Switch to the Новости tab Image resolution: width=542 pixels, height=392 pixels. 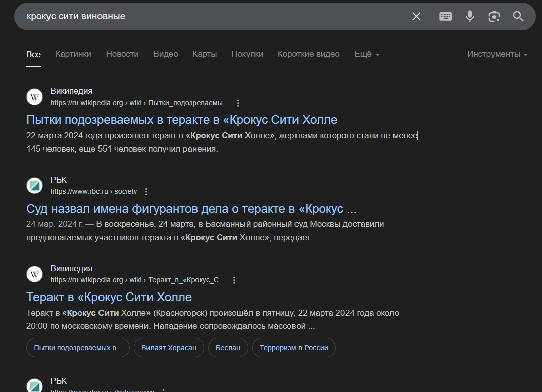click(x=122, y=54)
